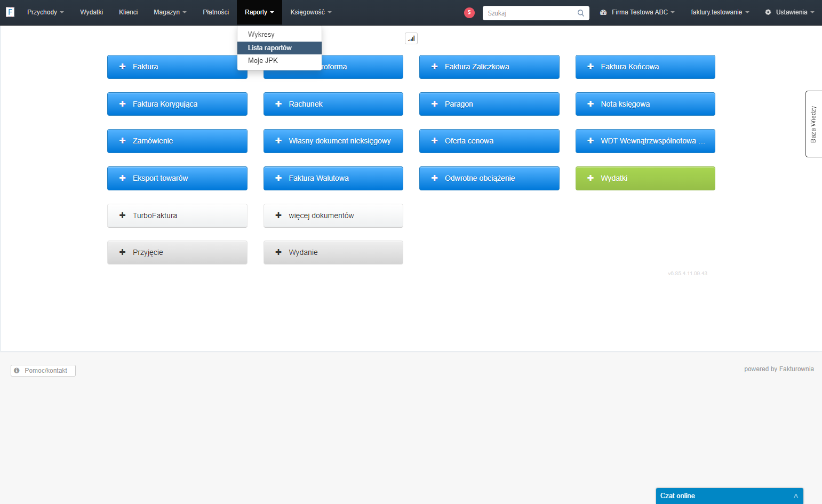Screen dimensions: 822x504
Task: Click the powered by Fakturownia link
Action: pos(779,369)
